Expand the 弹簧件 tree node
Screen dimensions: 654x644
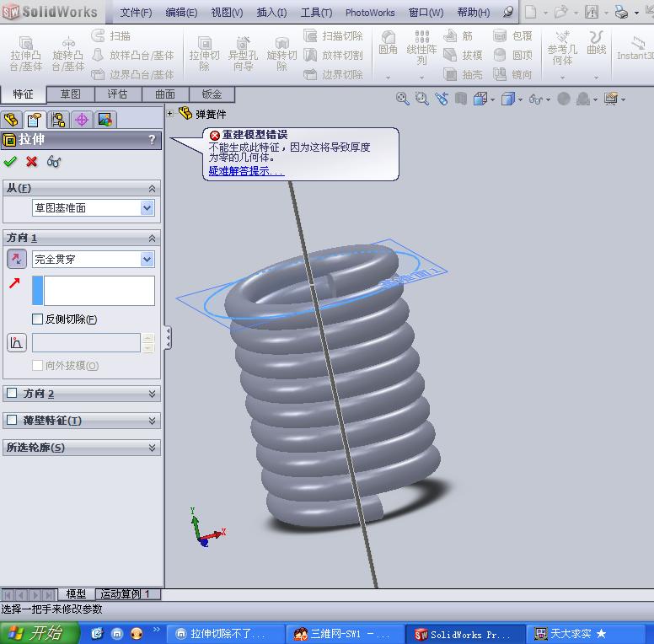[170, 113]
